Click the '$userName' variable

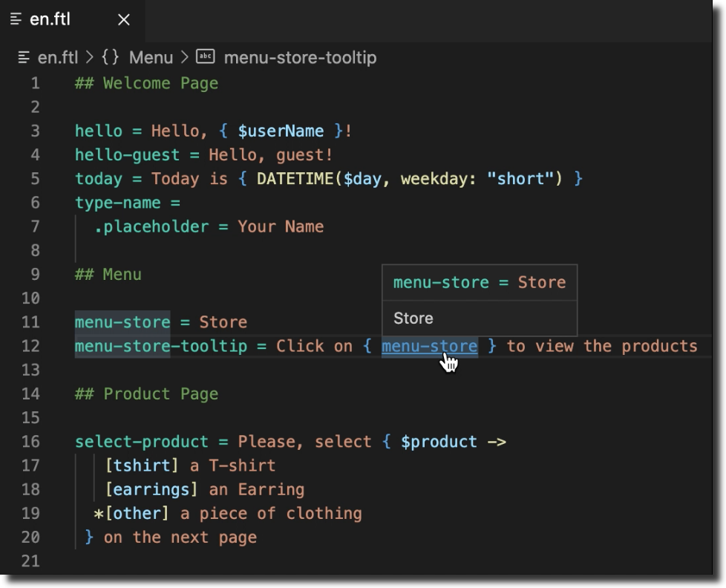pyautogui.click(x=281, y=131)
